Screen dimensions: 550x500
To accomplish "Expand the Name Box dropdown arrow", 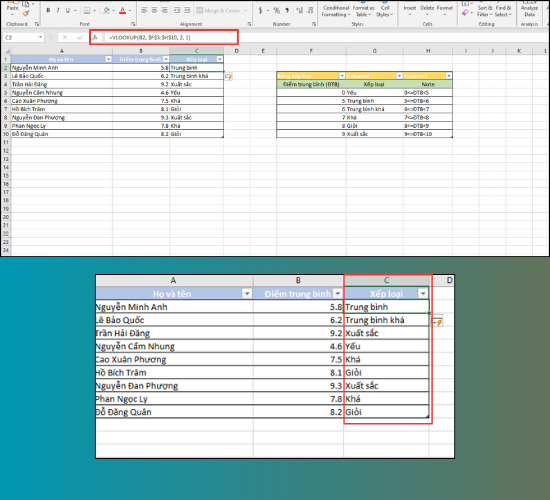I will click(41, 37).
